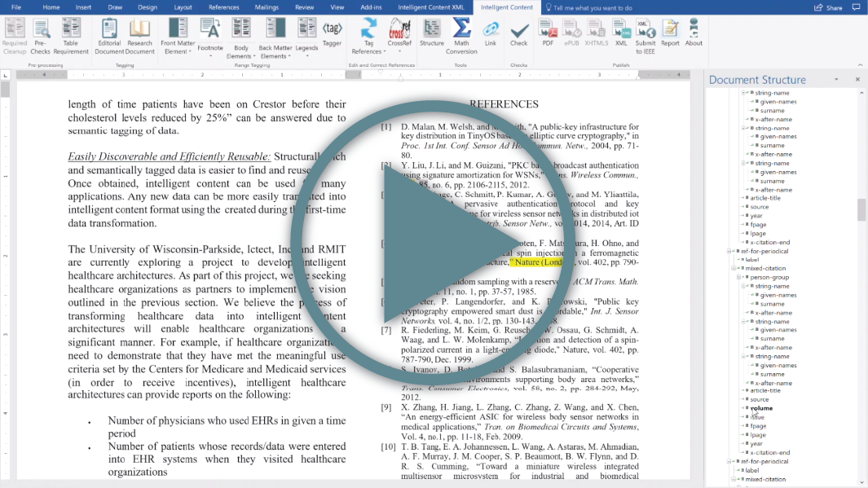Image resolution: width=868 pixels, height=488 pixels.
Task: Collapse the person-group tree node
Action: pos(739,277)
